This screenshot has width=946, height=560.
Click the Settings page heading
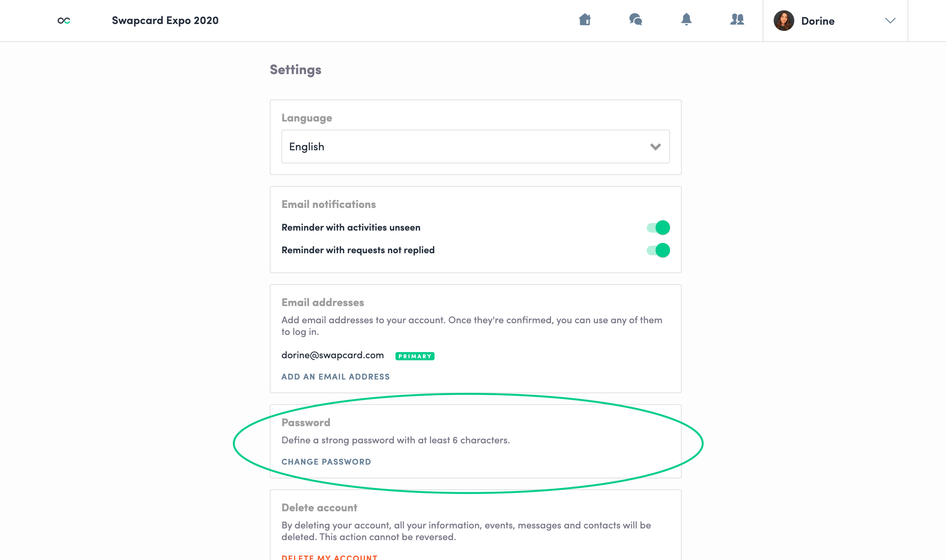pyautogui.click(x=295, y=70)
